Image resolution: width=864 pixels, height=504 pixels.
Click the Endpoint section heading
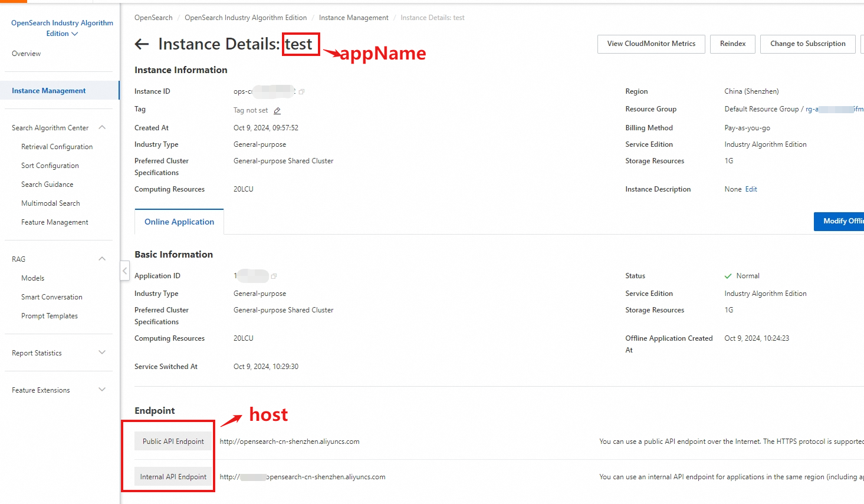click(x=155, y=410)
